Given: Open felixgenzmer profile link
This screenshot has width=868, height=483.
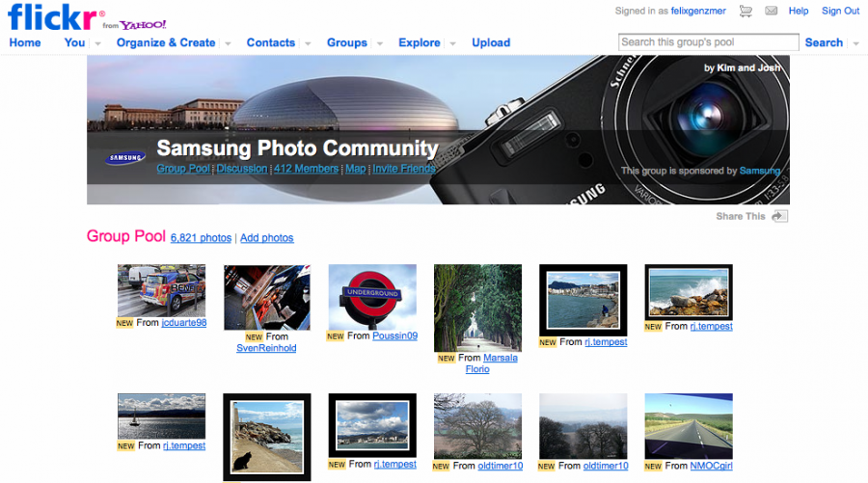Looking at the screenshot, I should pos(698,11).
